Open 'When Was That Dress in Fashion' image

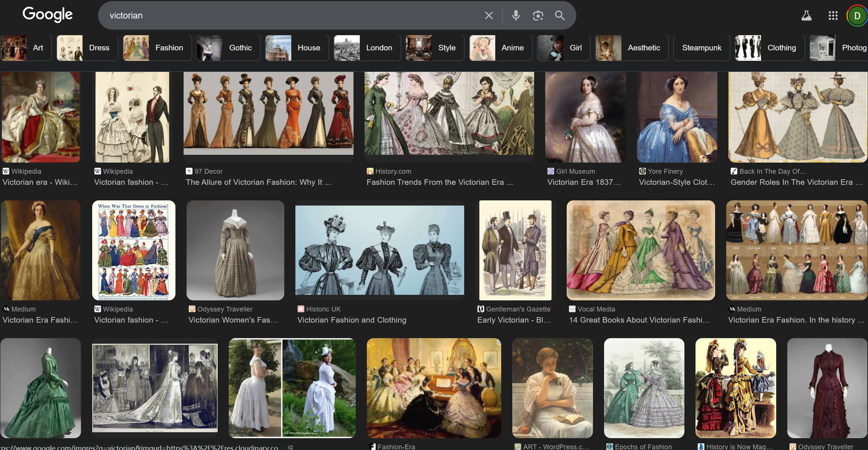click(x=134, y=250)
